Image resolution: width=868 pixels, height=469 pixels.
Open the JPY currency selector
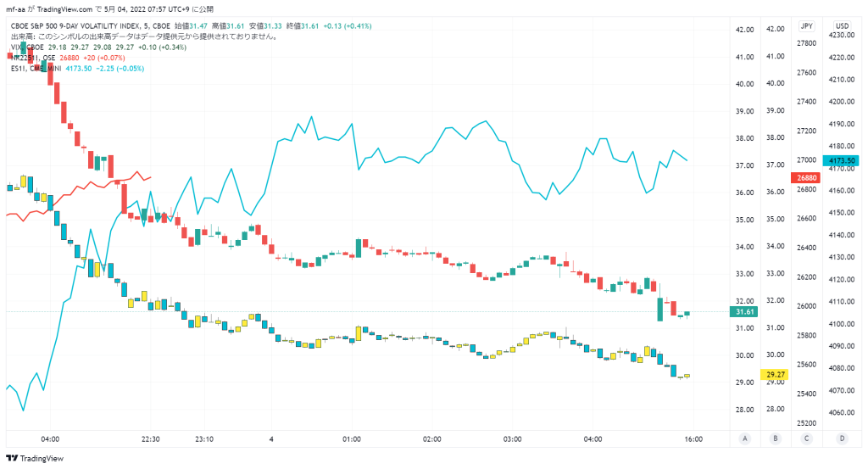pos(807,26)
